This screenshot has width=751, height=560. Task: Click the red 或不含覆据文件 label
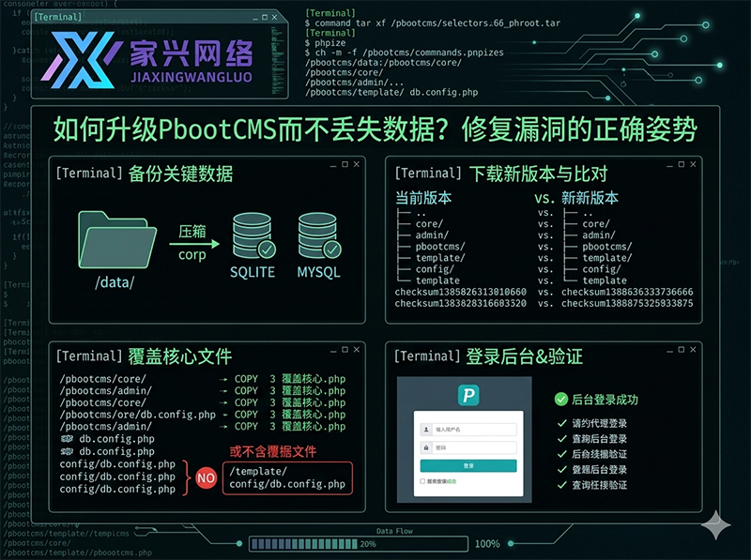click(x=273, y=451)
